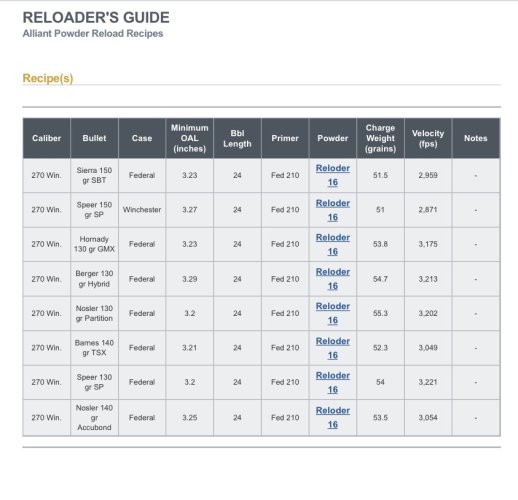Open Reloder 16 link in Speer 130 gr SP row

click(333, 382)
